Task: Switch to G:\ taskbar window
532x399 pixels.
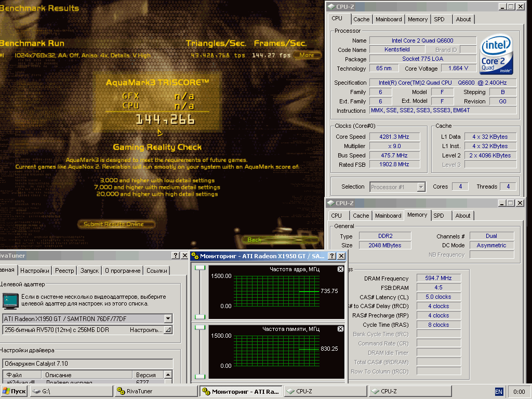Action: click(x=72, y=391)
